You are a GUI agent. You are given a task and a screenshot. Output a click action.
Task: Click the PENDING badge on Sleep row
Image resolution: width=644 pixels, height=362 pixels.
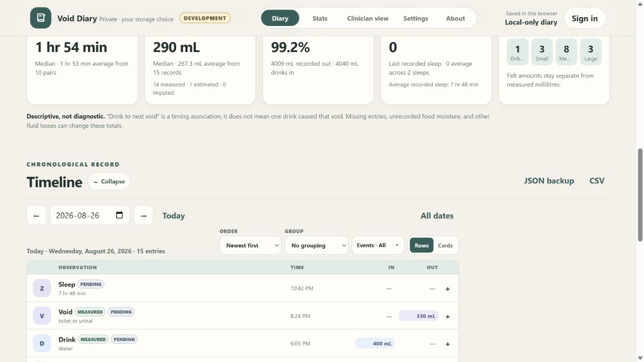coord(91,284)
